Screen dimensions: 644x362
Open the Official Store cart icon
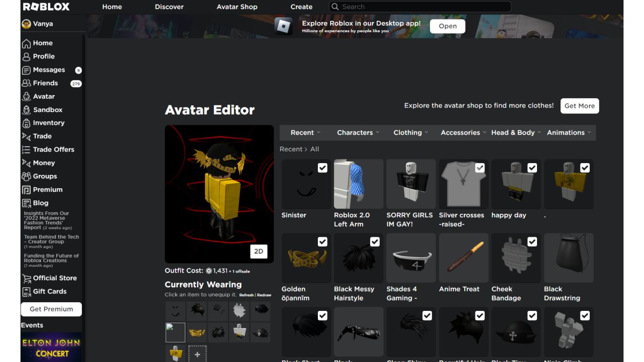pos(26,278)
